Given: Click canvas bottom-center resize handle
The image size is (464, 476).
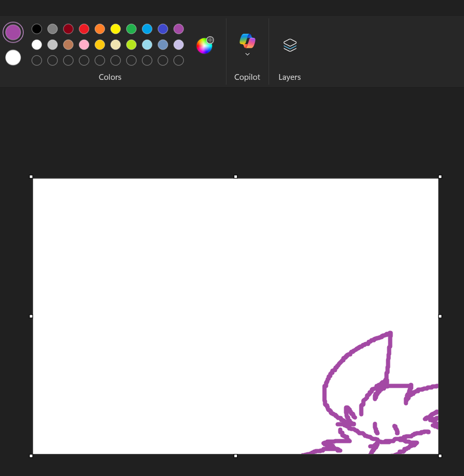Looking at the screenshot, I should [235, 456].
